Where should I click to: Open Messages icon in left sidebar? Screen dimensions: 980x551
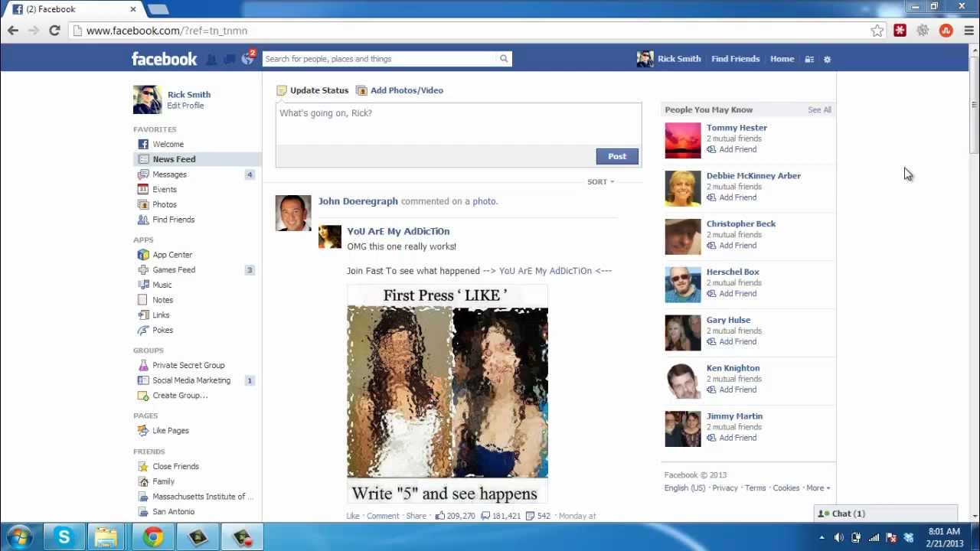click(142, 174)
